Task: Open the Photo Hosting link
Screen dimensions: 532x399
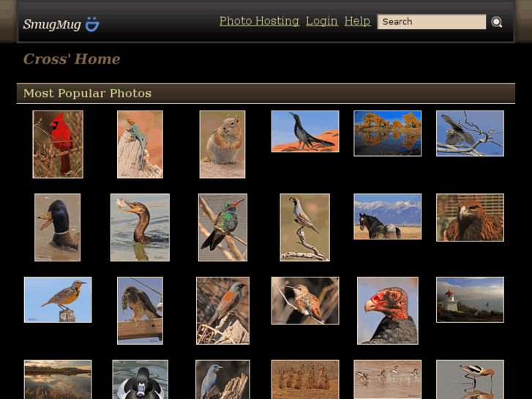Action: (259, 21)
